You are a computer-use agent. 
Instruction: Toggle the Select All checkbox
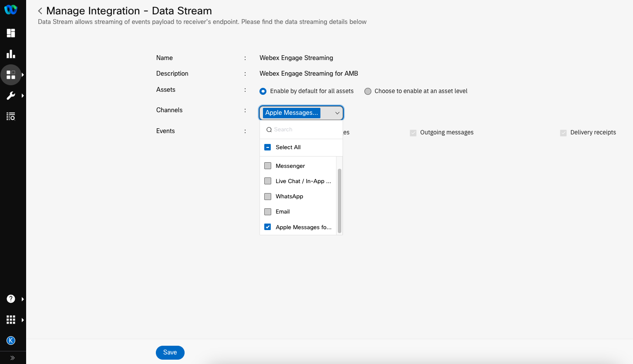pos(268,147)
